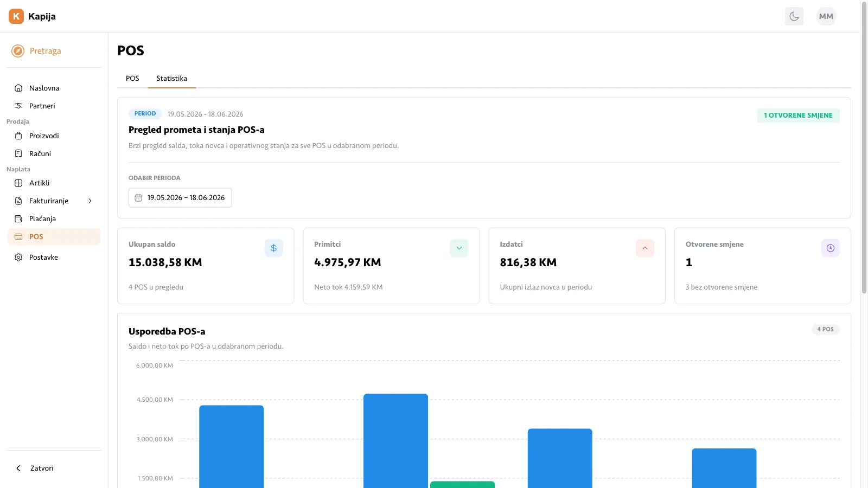Viewport: 868px width, 488px height.
Task: Click the page vertical scrollbar
Action: [864, 147]
